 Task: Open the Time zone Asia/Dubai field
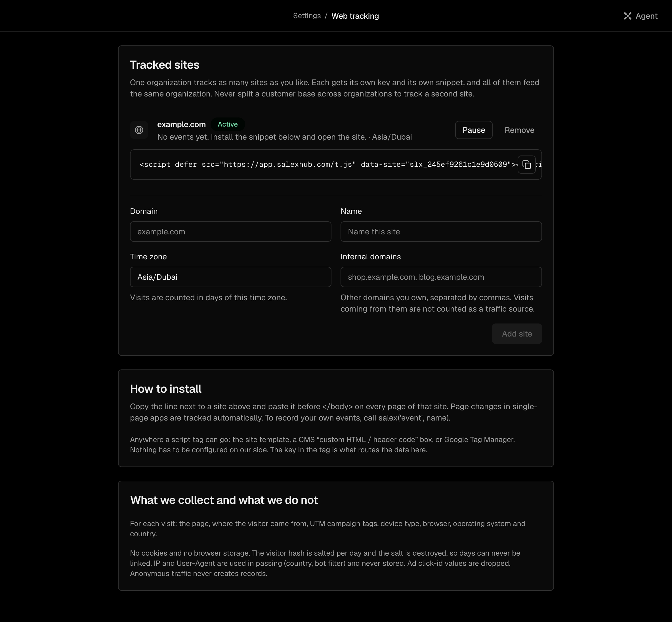tap(231, 277)
